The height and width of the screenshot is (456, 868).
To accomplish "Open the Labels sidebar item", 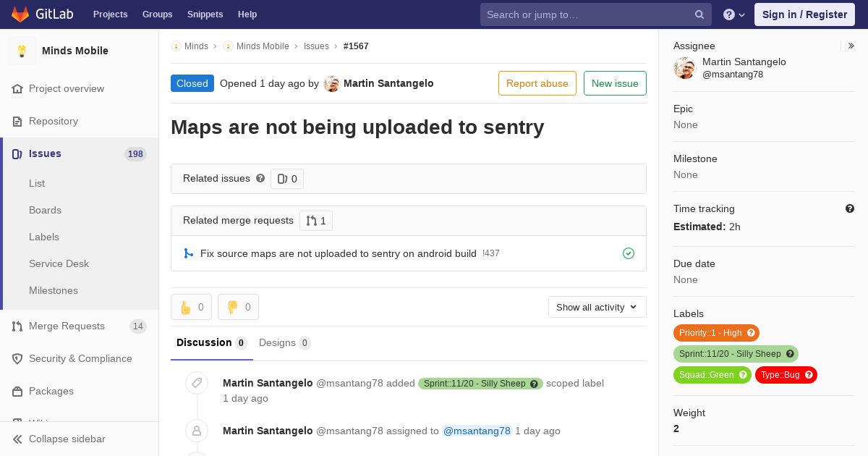I will (x=44, y=237).
